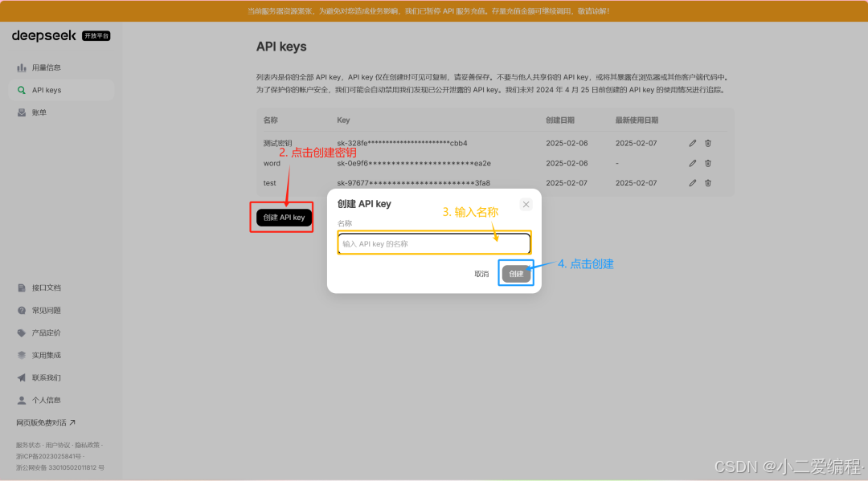This screenshot has height=481, width=868.
Task: Click the test row creation date 2025-02-07
Action: coord(567,183)
